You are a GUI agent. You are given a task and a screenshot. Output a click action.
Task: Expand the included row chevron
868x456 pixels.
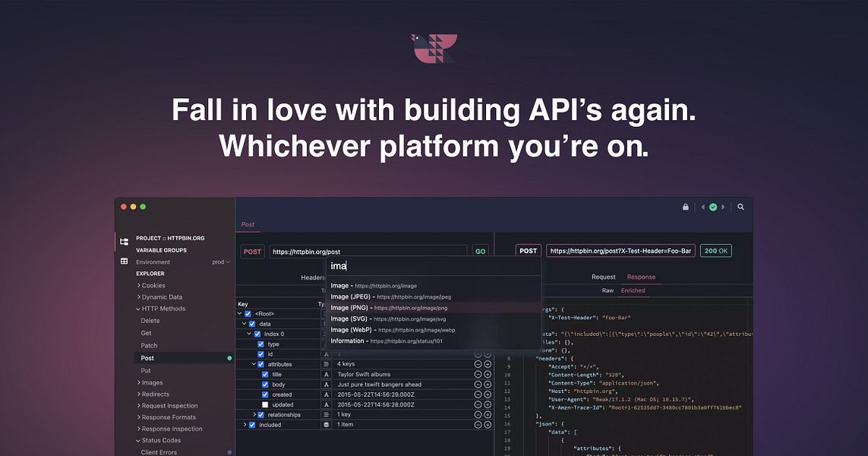245,425
